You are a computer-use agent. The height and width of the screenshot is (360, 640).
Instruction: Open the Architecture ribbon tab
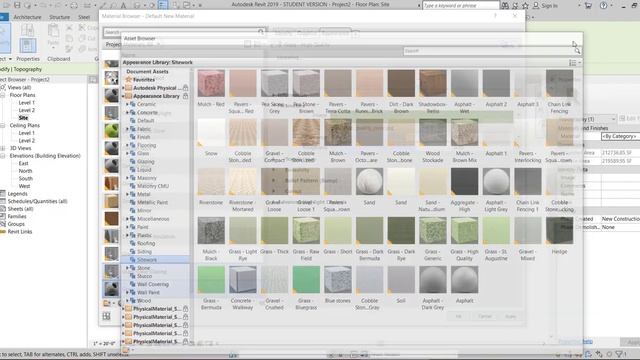[x=27, y=17]
